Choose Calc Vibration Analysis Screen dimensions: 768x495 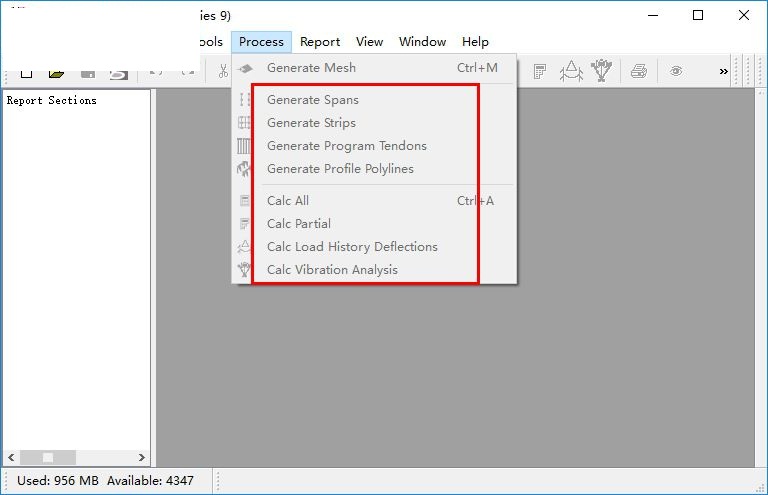(x=374, y=270)
